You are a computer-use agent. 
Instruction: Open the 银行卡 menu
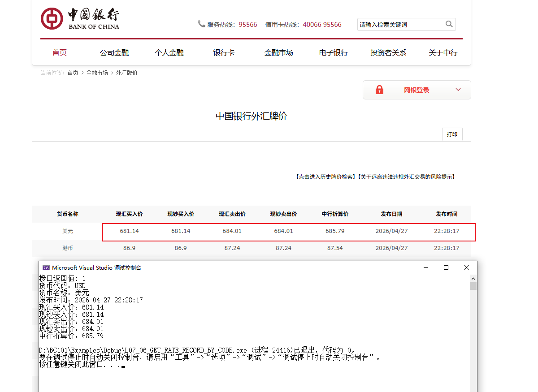point(224,52)
